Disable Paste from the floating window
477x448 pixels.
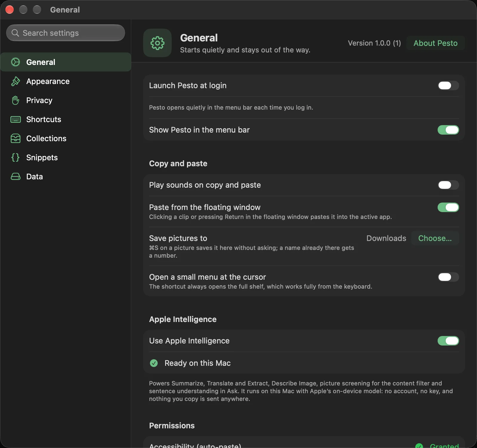(448, 207)
